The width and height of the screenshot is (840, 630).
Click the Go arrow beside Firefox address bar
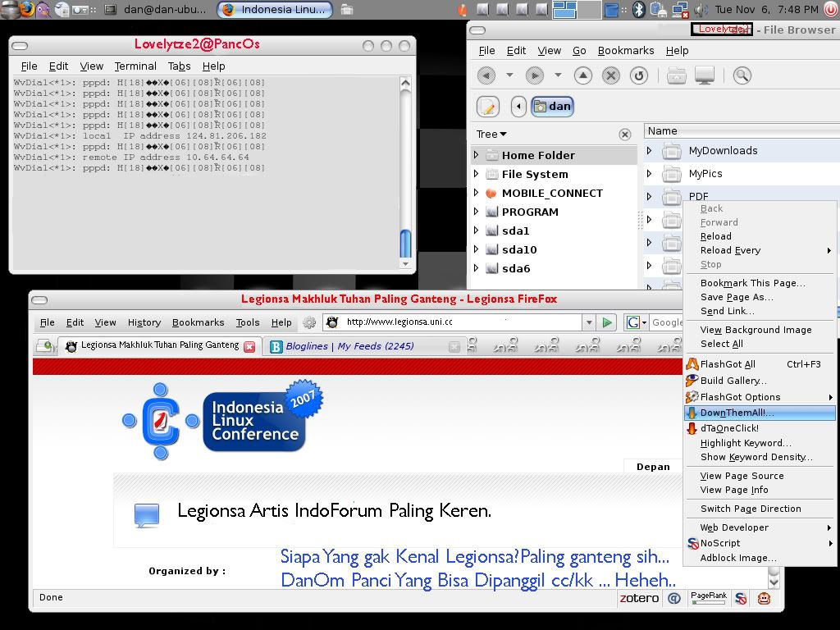pos(607,322)
